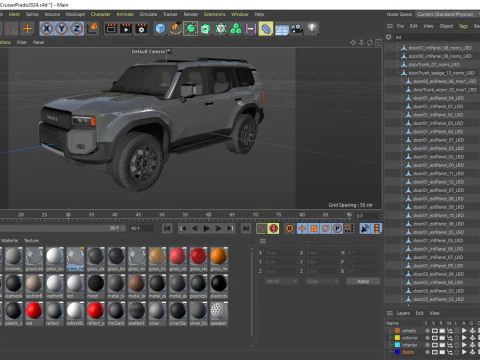The image size is (480, 360).
Task: Select the seatbelt material thumbnail
Action: [x=137, y=313]
